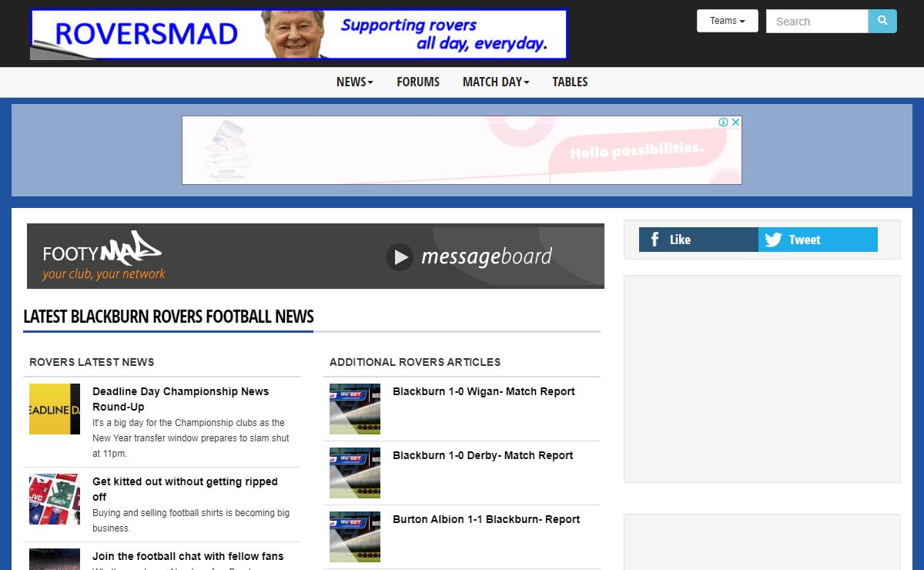Open the Teams dropdown
This screenshot has width=924, height=570.
[x=728, y=21]
